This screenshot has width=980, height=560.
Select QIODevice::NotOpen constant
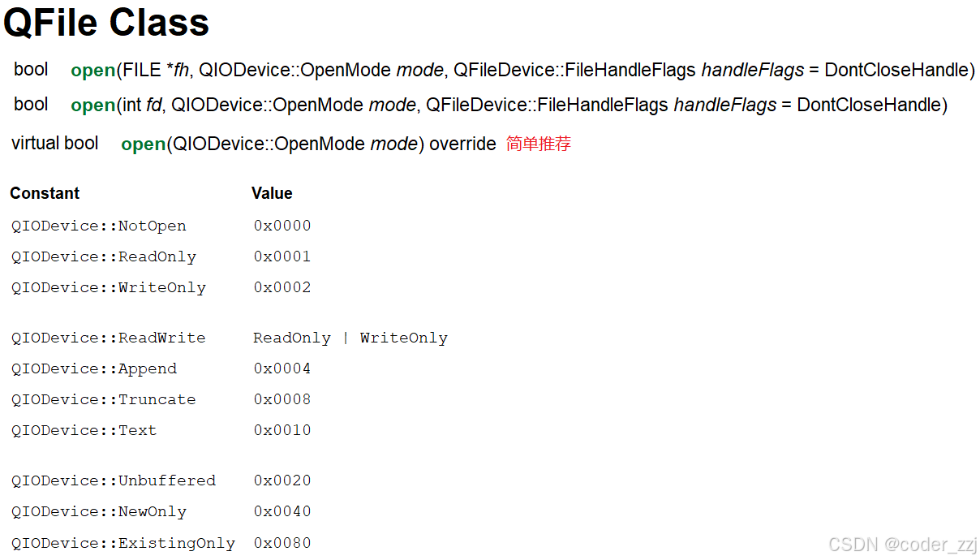99,226
